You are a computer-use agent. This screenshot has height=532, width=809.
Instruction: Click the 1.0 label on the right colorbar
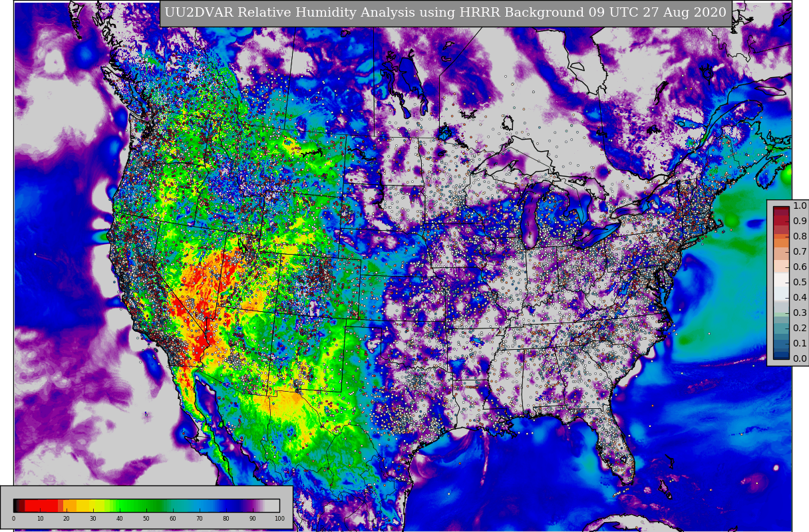800,206
